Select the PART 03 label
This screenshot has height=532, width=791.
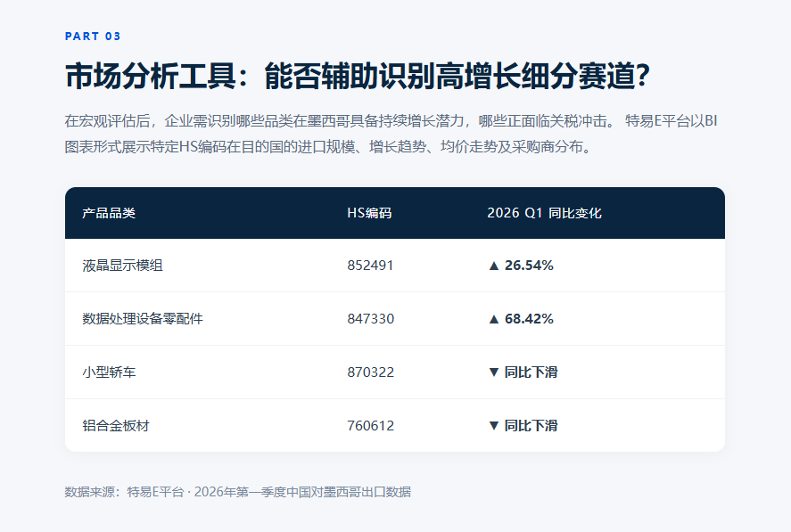coord(93,37)
